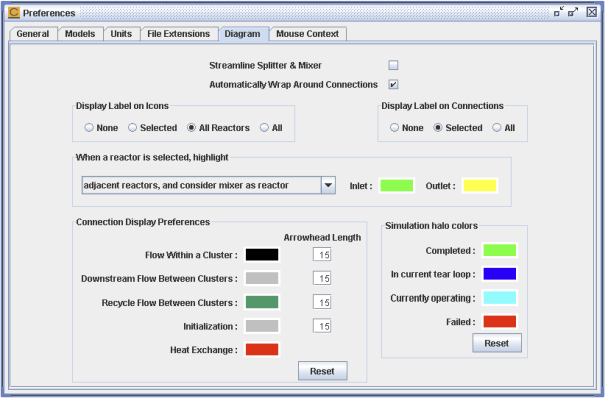The image size is (605, 398).
Task: Pick the Inlet green color swatch
Action: [397, 186]
